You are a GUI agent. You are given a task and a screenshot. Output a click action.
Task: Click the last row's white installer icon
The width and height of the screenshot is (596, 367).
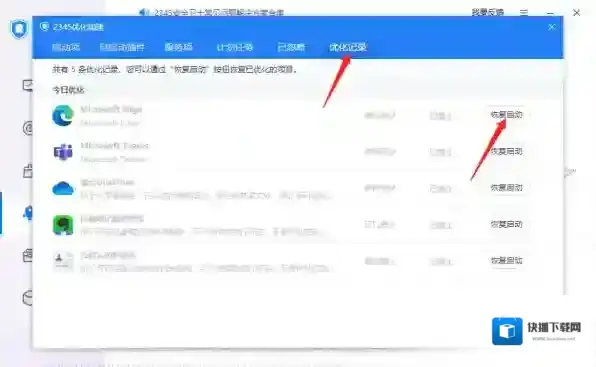coord(63,261)
